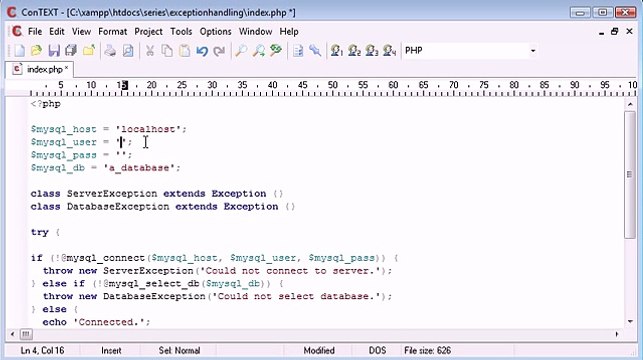Click the DatabaseException class name declaration
643x360 pixels.
[118, 206]
